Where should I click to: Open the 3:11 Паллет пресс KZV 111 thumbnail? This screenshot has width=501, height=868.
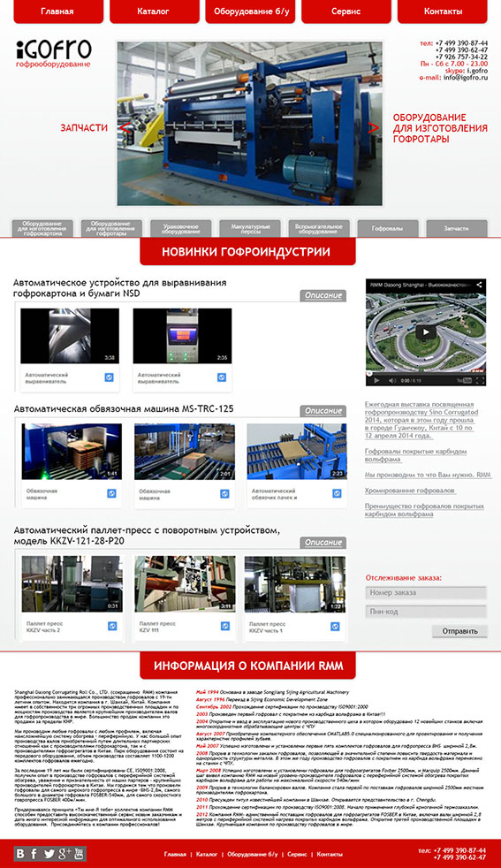(x=185, y=584)
